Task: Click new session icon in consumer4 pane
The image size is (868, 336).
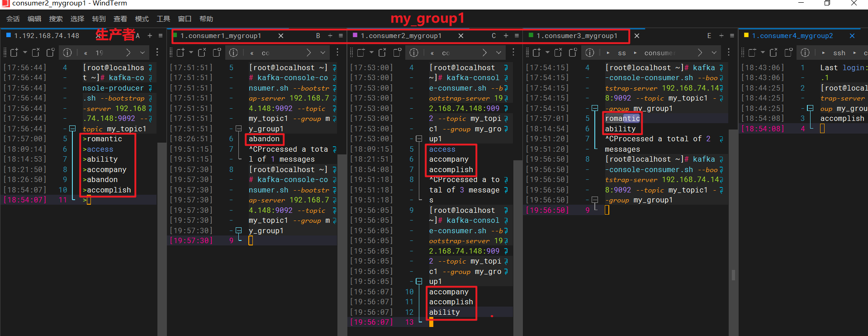Action: pos(752,53)
